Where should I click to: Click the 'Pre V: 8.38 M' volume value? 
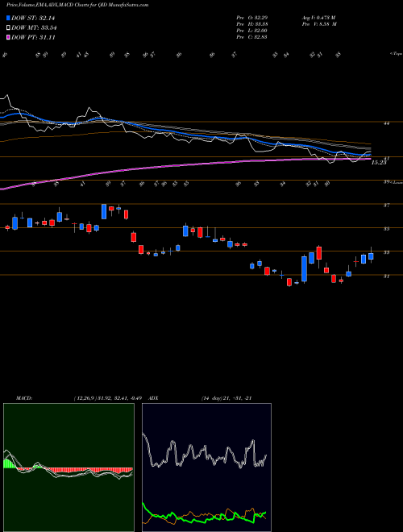[318, 24]
